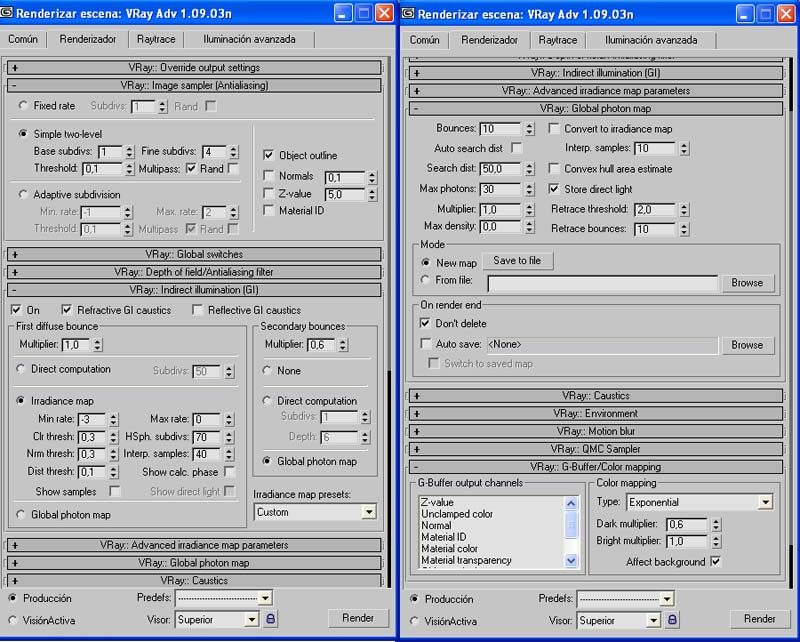Enable Convert to irradiance map checkbox
Viewport: 800px width, 642px height.
(554, 128)
